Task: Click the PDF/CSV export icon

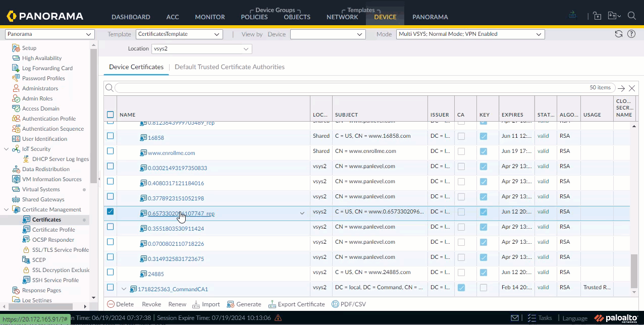Action: tap(335, 304)
